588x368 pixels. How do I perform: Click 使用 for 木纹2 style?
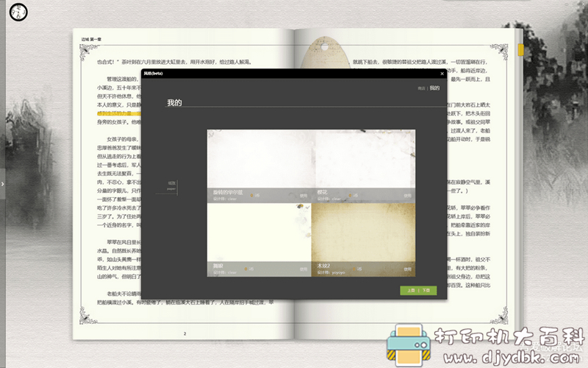(408, 269)
